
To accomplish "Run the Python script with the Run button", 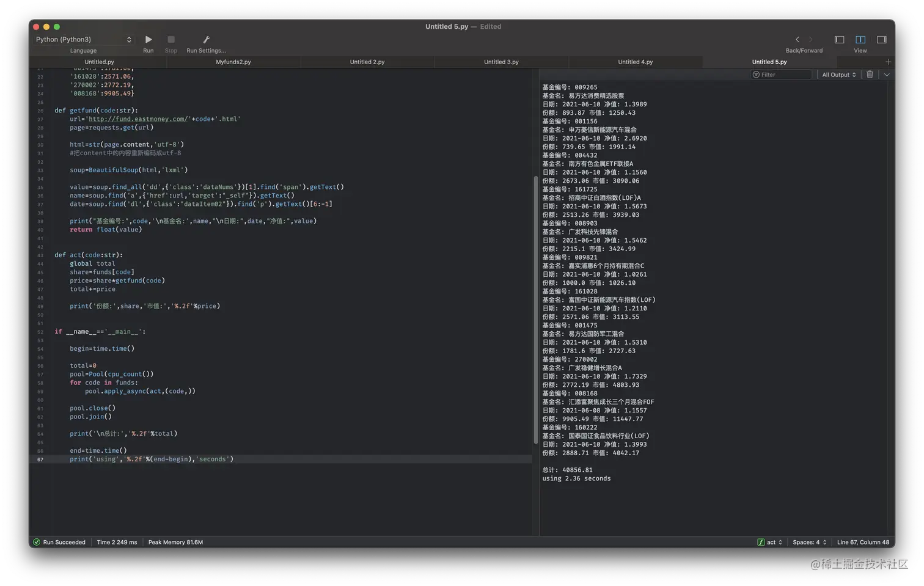I will click(x=148, y=40).
